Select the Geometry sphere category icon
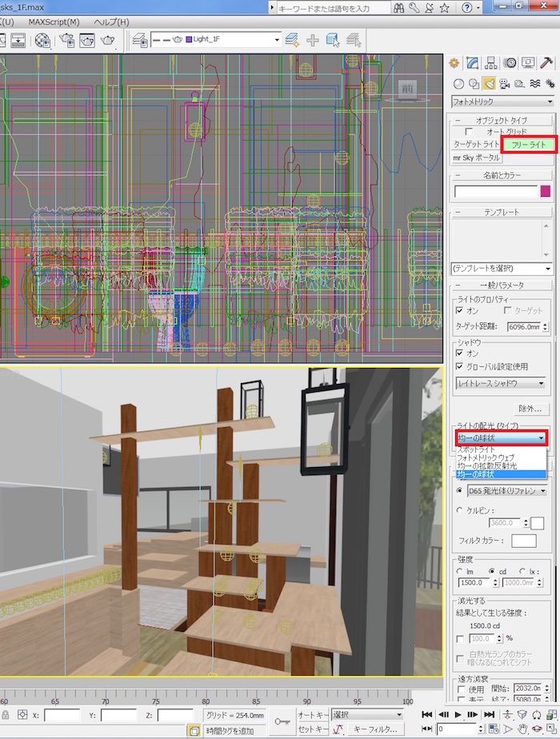 click(458, 83)
